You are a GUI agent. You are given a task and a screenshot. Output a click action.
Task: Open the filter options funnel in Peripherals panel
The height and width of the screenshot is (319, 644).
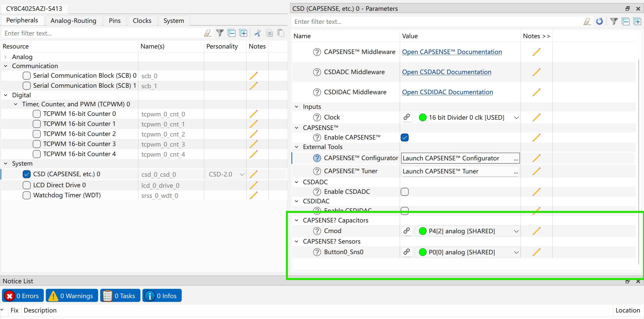pos(220,33)
